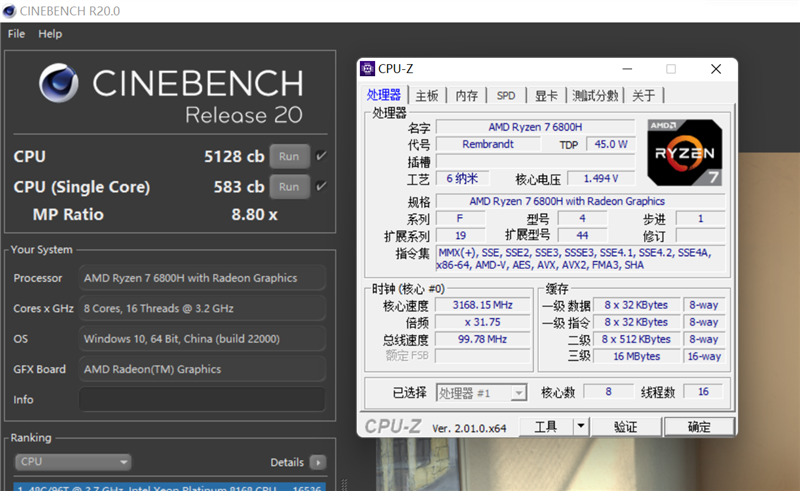Run the CPU multi-core benchmark
The height and width of the screenshot is (491, 800).
pos(289,156)
